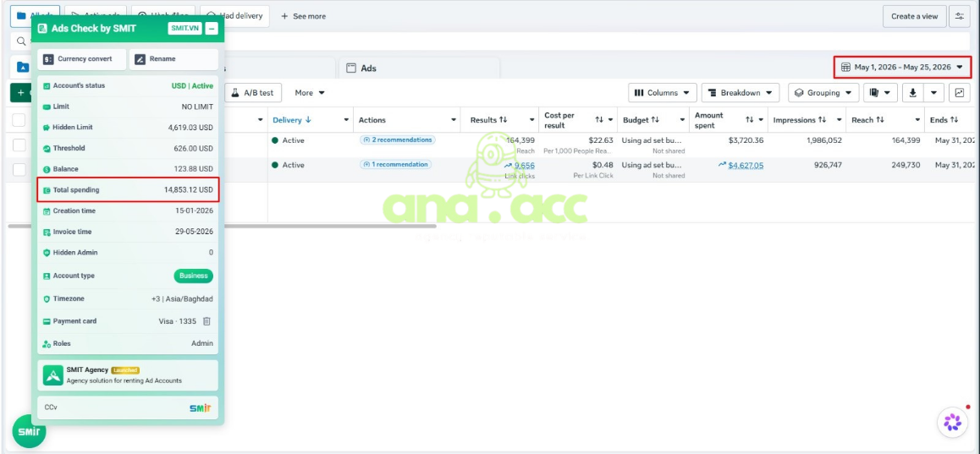The image size is (980, 454).
Task: Click the SMIT Agency banner
Action: pyautogui.click(x=128, y=375)
